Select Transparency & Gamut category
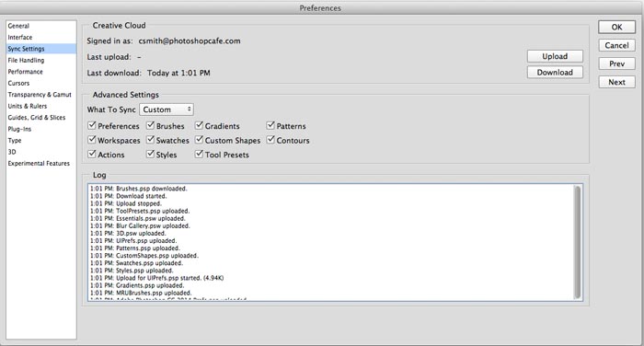 [x=41, y=95]
